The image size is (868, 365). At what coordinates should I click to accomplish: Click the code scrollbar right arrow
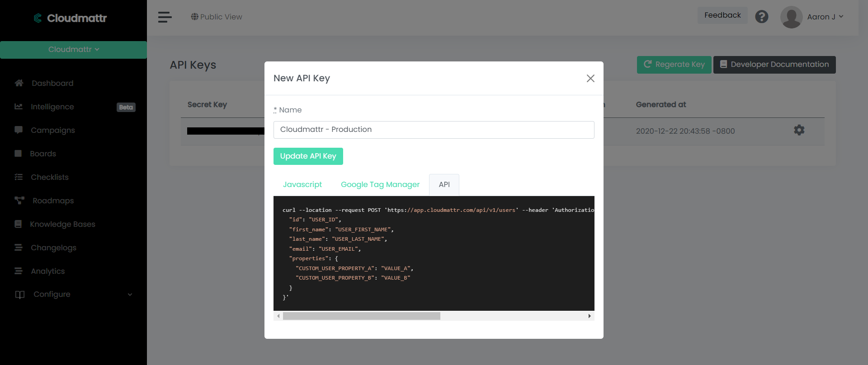(x=590, y=316)
